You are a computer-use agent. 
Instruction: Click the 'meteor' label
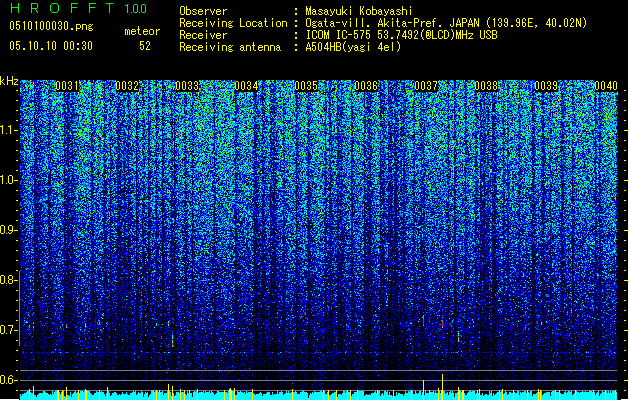142,31
